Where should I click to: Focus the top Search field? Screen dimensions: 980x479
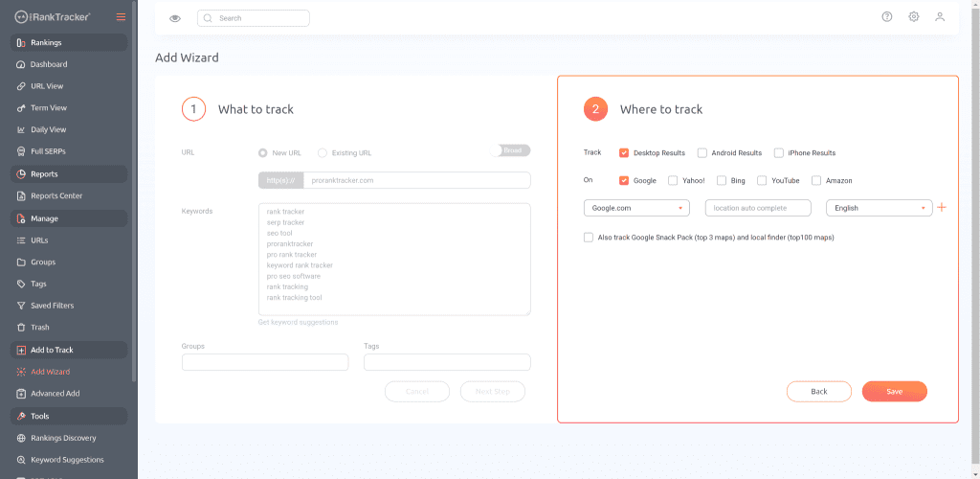click(253, 18)
